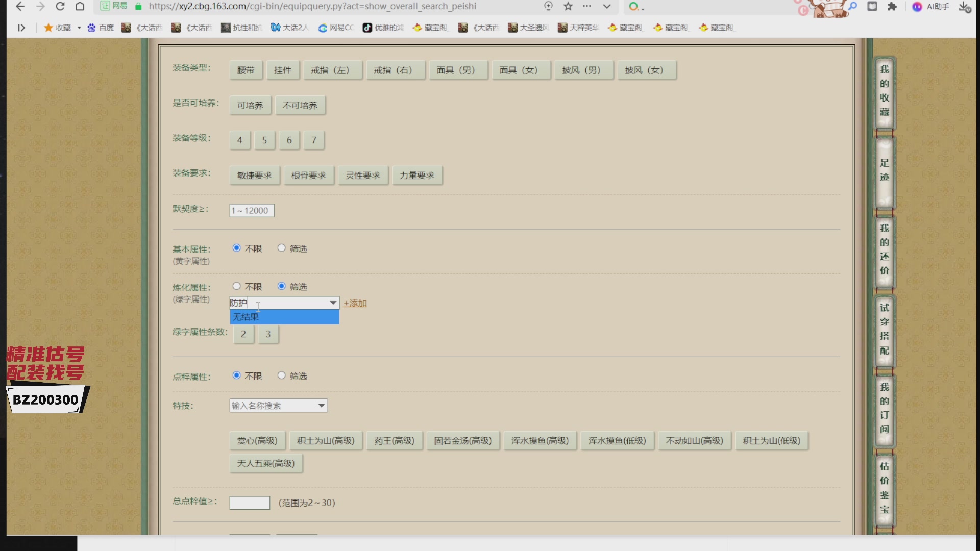Toggle the 可培养 filter
The height and width of the screenshot is (551, 980).
click(x=250, y=105)
